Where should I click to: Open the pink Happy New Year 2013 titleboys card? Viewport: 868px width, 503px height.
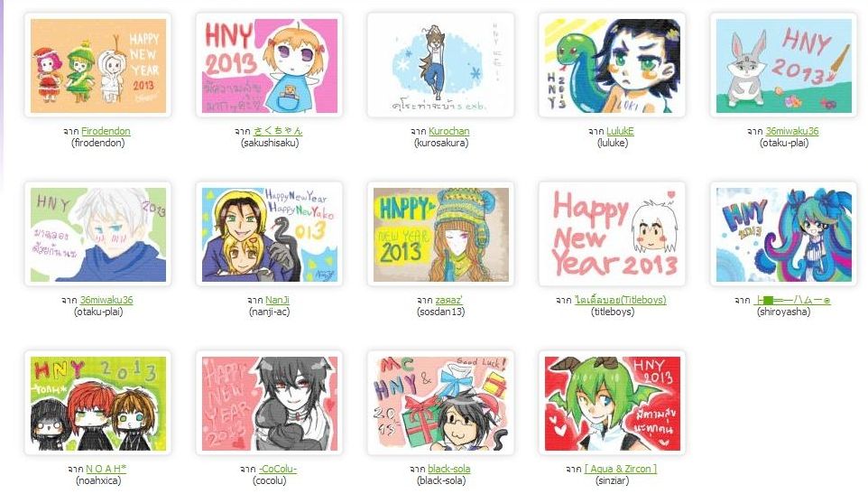[x=613, y=234]
